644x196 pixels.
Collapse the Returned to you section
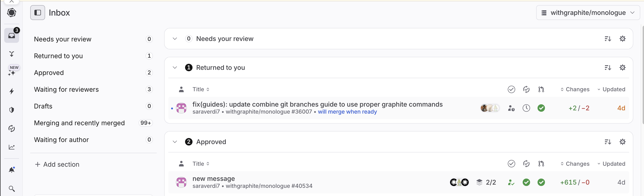[175, 67]
